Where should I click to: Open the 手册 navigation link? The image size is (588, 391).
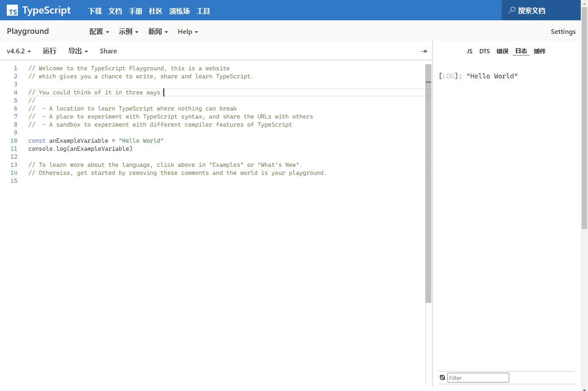[135, 11]
